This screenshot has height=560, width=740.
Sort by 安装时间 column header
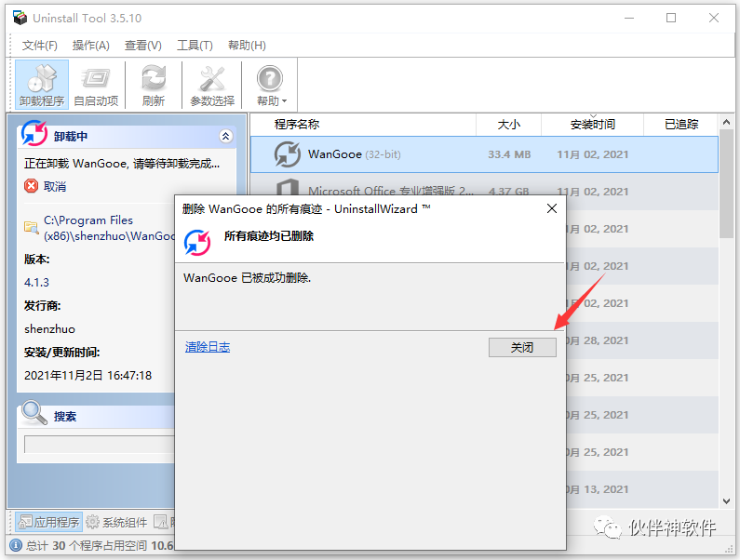(592, 125)
